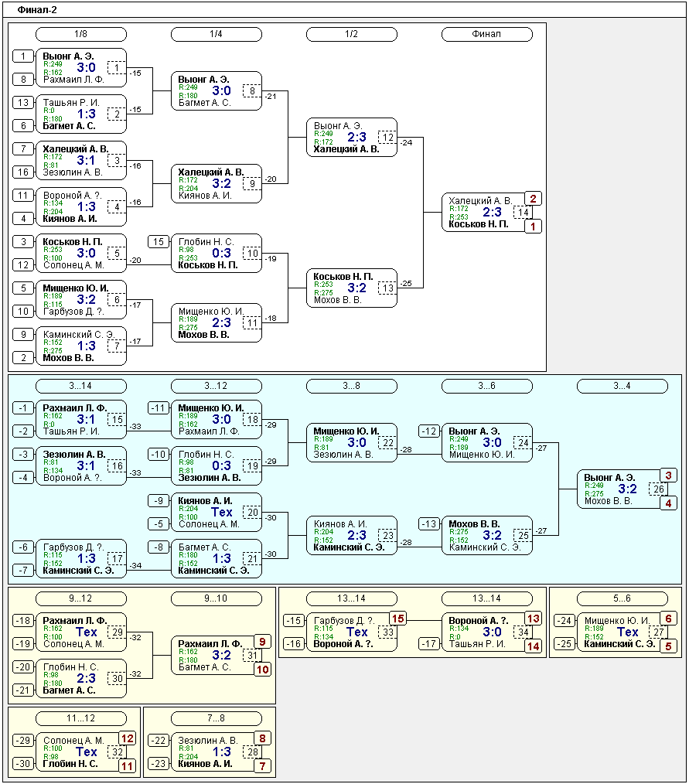Click red place 3 badge beside Выонг А. Э.
Screen dimensions: 689x784
tap(669, 476)
